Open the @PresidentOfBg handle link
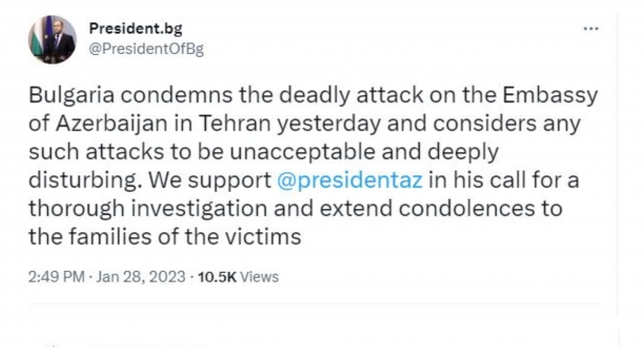The image size is (644, 347). [x=146, y=49]
